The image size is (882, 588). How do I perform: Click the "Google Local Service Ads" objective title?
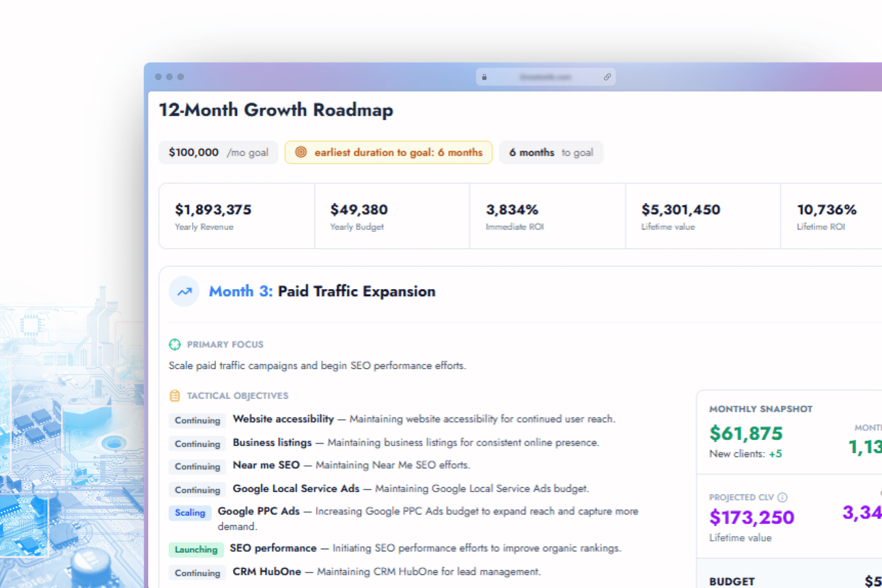coord(296,489)
